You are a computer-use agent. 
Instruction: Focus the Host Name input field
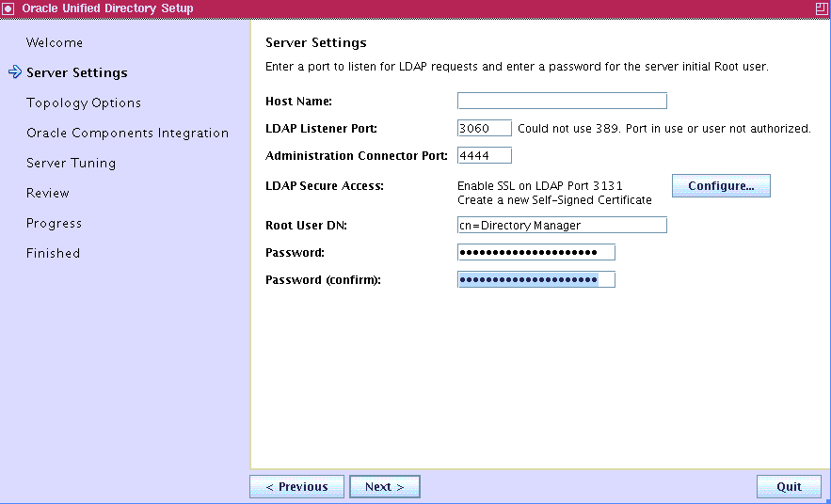[562, 101]
